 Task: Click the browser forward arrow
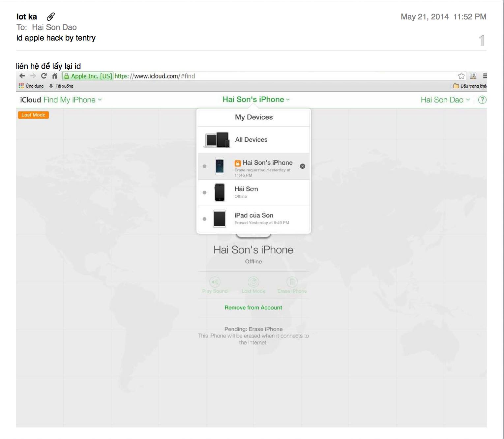33,76
